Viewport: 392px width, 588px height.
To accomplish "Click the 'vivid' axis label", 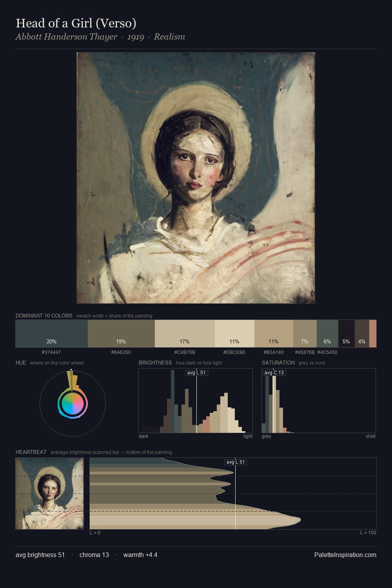I will [x=370, y=436].
